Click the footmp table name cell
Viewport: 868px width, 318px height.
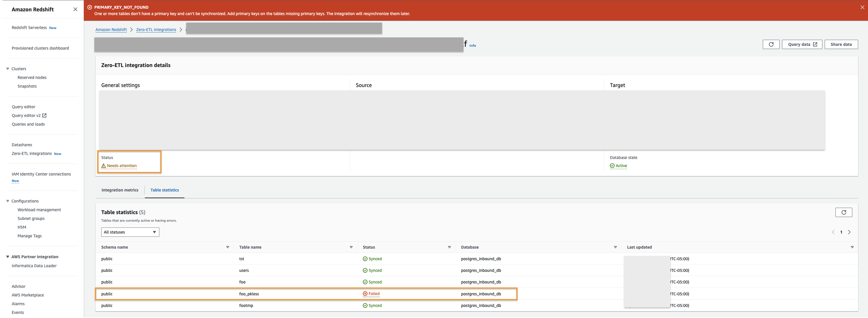246,306
